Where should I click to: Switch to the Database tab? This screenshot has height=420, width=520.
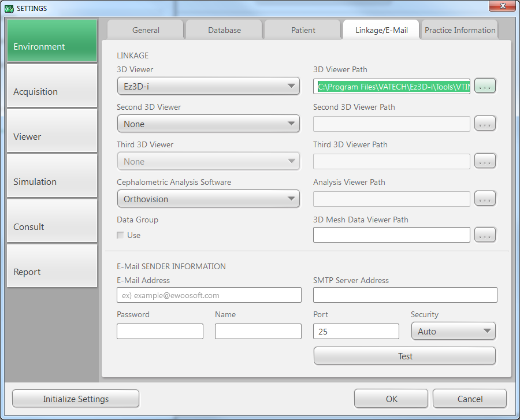(224, 30)
